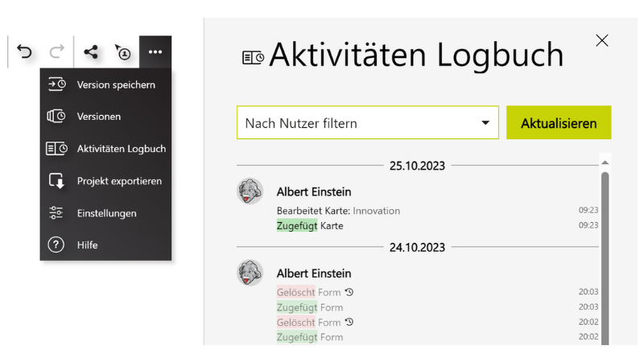Click Albert Einstein name under 24.10.2023

[314, 274]
